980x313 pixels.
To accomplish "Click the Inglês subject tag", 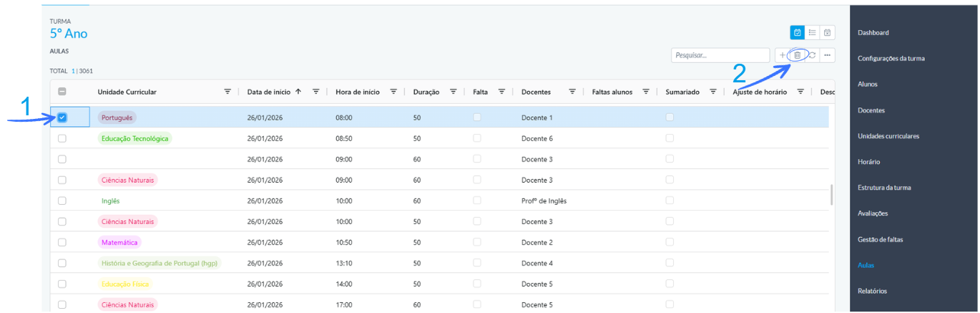I will click(x=110, y=201).
